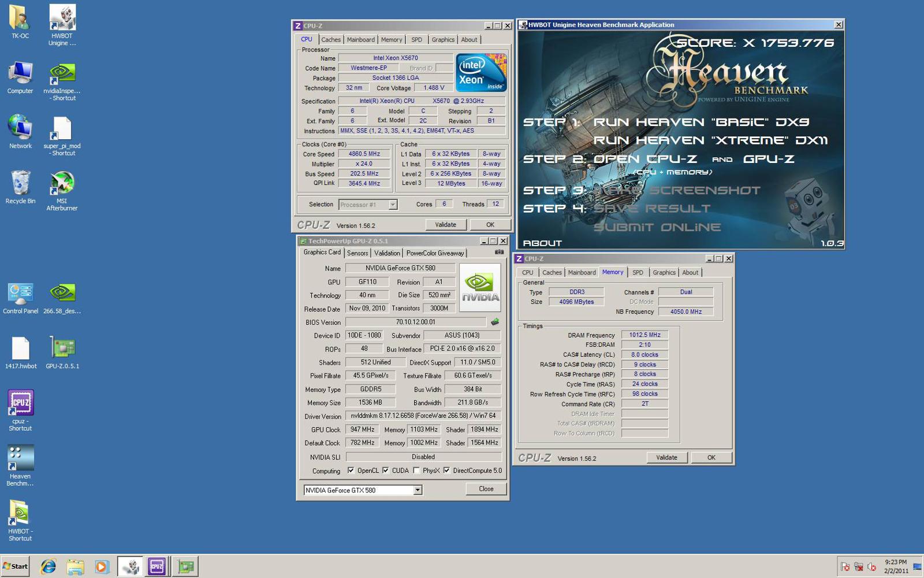924x578 pixels.
Task: Switch to Caches tab in top CPU-Z
Action: [331, 40]
